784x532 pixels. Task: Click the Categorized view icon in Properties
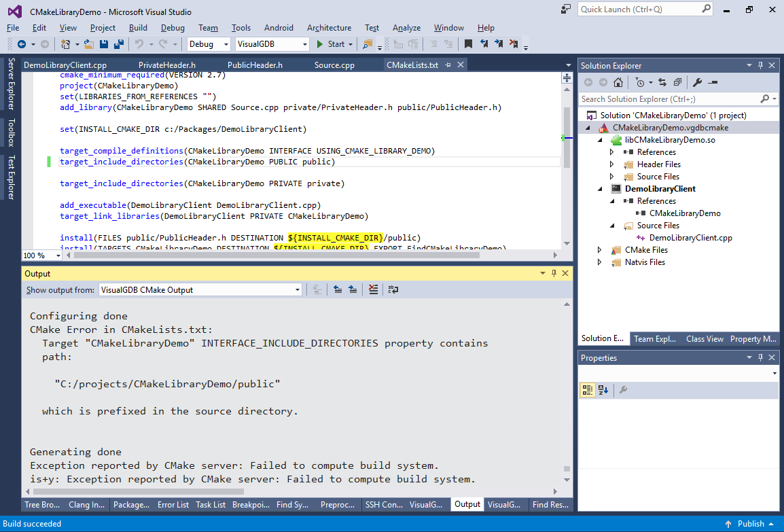pos(588,390)
